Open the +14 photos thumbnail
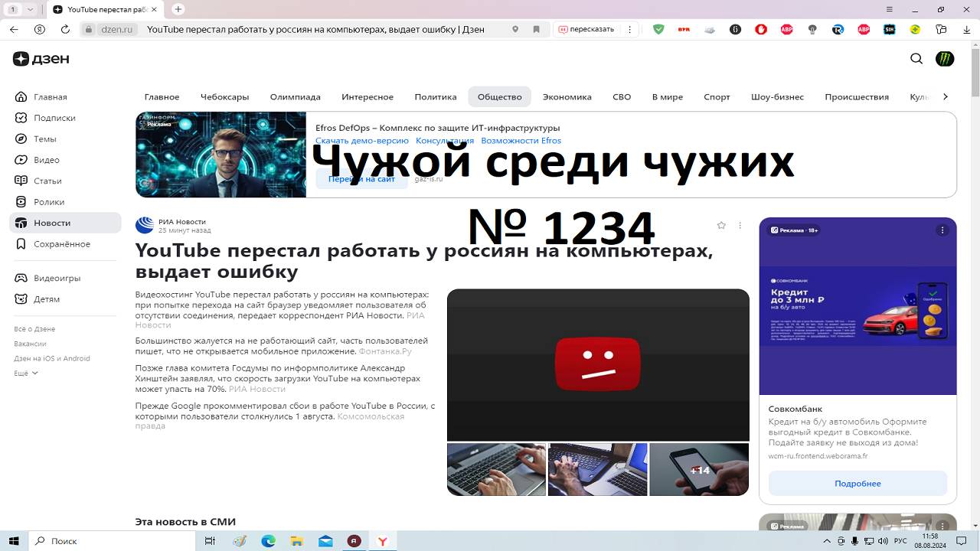980x551 pixels. tap(699, 469)
